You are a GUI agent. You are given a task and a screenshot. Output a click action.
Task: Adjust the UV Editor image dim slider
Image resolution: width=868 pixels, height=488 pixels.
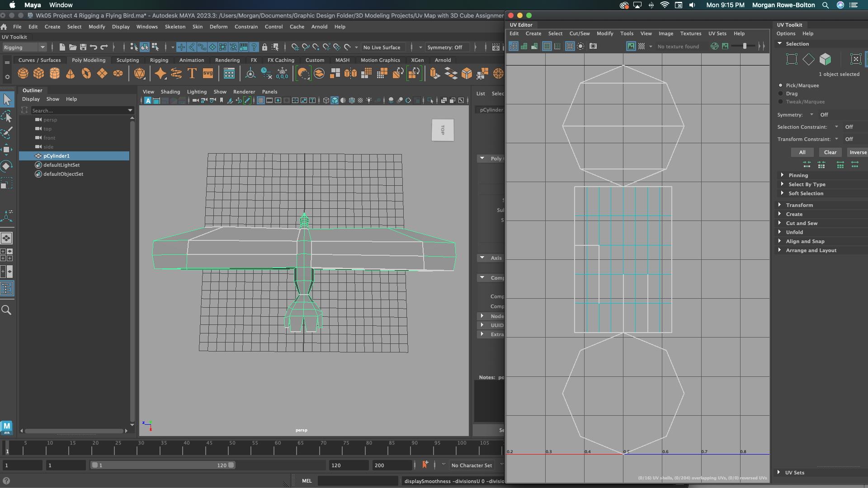(745, 46)
